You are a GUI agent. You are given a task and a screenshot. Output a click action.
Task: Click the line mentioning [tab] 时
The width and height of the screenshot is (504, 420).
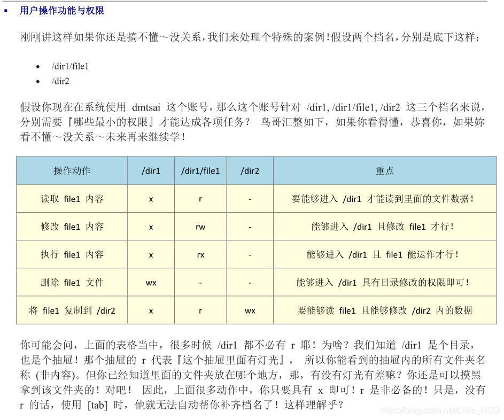182,405
